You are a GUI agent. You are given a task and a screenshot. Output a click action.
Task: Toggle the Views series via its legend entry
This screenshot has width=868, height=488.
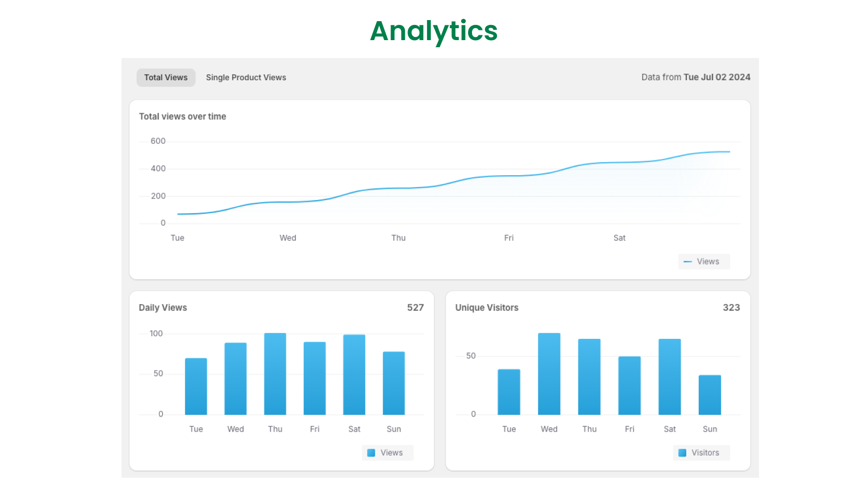[x=704, y=261]
